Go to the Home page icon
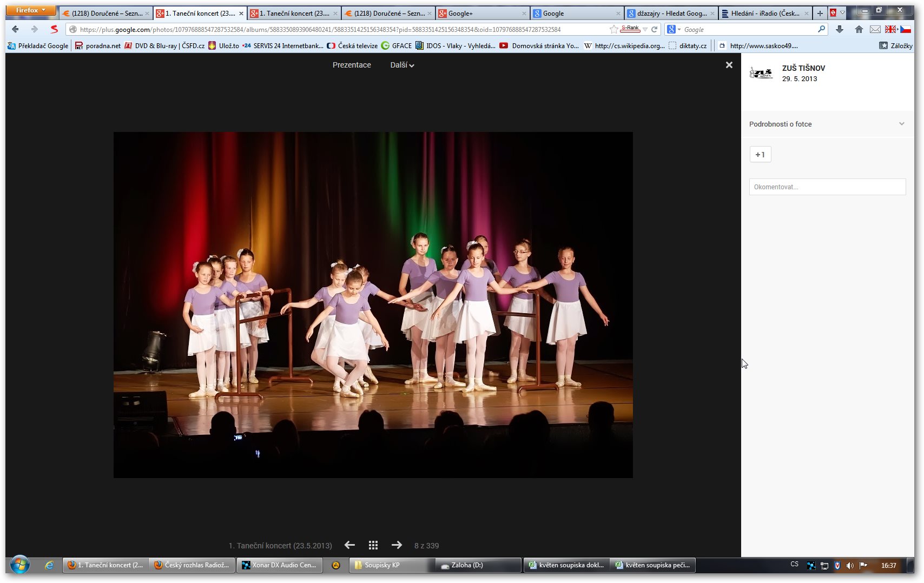The height and width of the screenshot is (583, 924). (x=859, y=29)
